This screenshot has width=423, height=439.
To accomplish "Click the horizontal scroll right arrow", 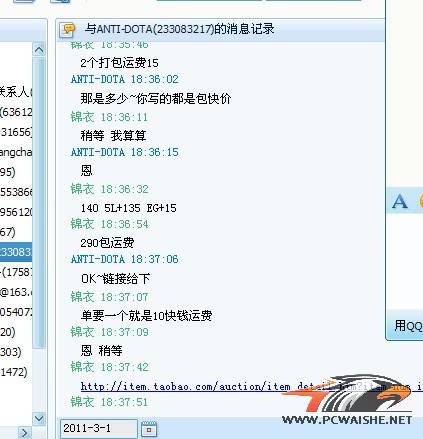I will (x=24, y=433).
